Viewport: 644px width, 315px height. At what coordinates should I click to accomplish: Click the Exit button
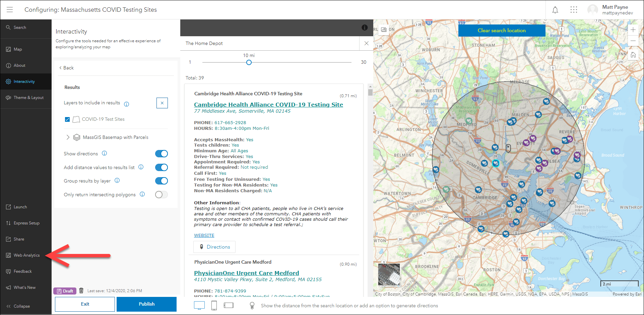[x=85, y=304]
